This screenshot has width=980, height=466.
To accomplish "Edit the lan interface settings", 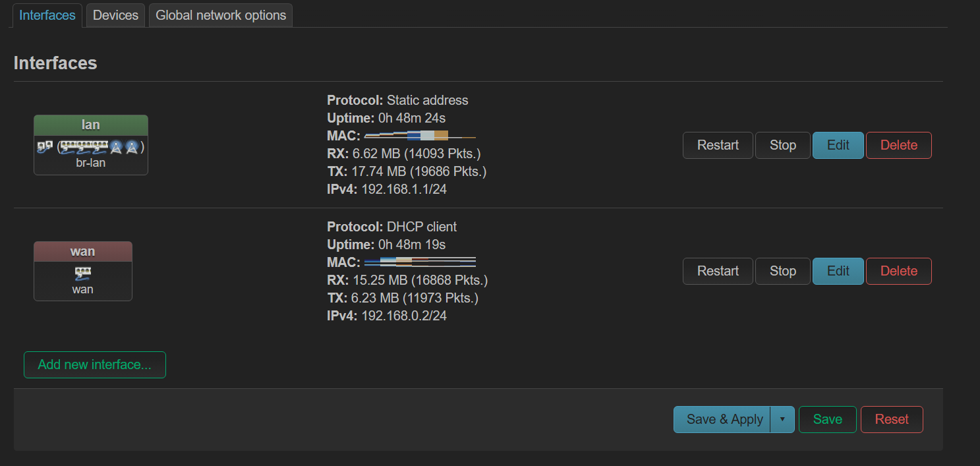I will (x=838, y=145).
